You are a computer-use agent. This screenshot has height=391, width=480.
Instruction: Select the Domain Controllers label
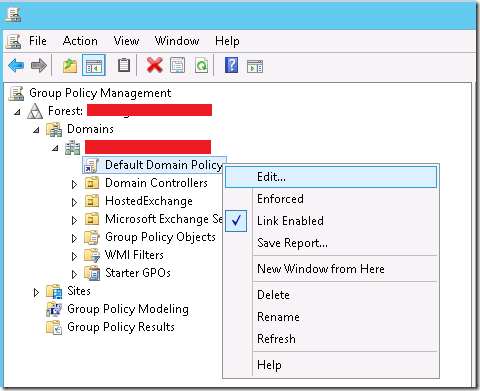(x=156, y=183)
